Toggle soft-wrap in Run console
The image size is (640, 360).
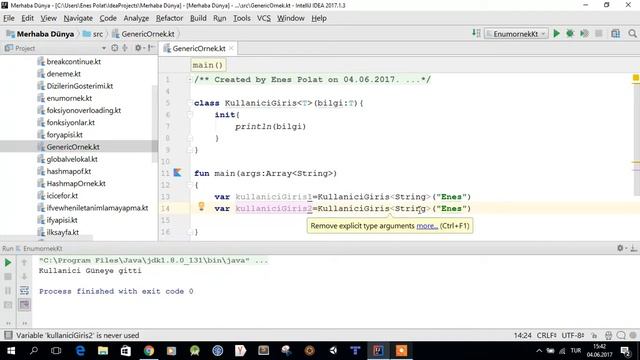click(x=24, y=291)
